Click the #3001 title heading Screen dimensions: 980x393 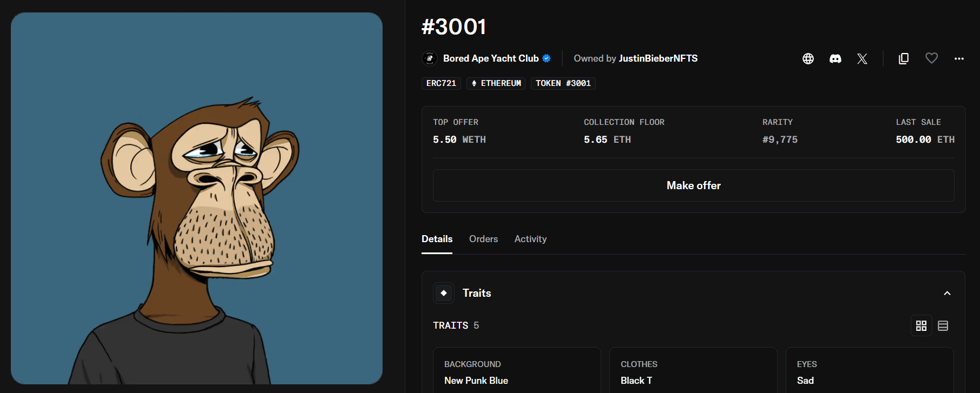(454, 26)
